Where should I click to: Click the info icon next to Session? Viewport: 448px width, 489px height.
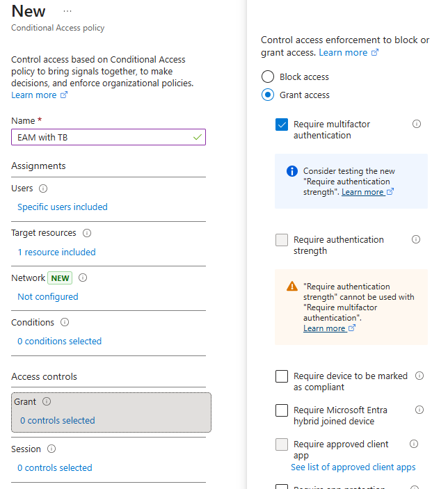pyautogui.click(x=51, y=449)
